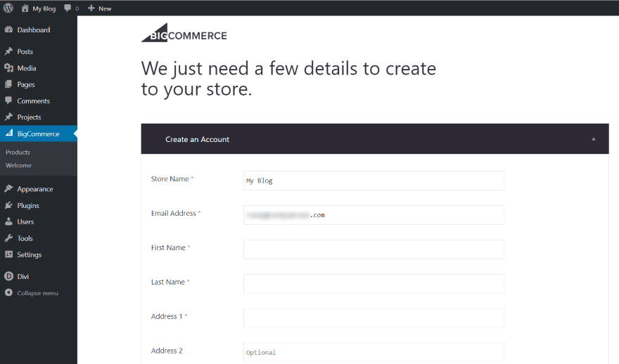Click the My Blog home icon
619x364 pixels.
coord(25,8)
